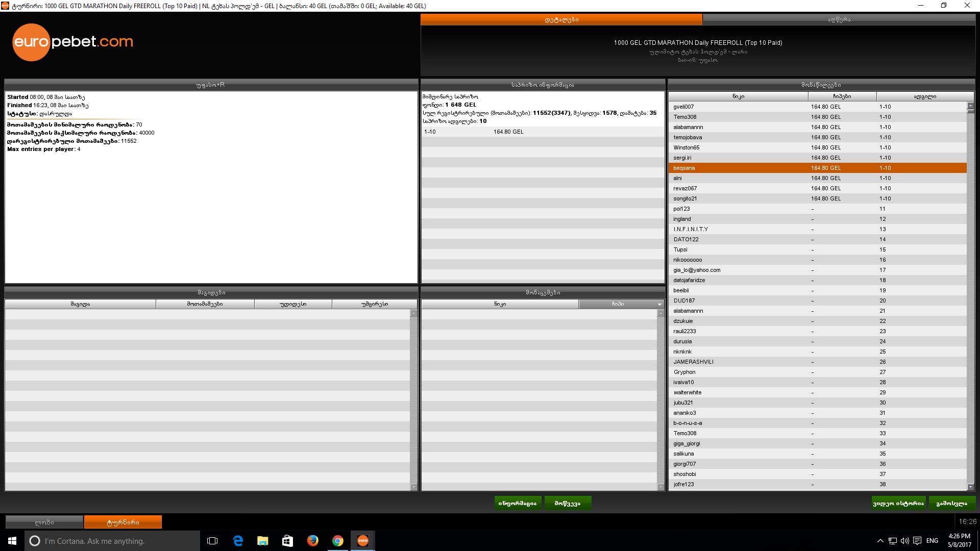The width and height of the screenshot is (980, 551).
Task: Sort participants by the place column header
Action: pyautogui.click(x=924, y=96)
